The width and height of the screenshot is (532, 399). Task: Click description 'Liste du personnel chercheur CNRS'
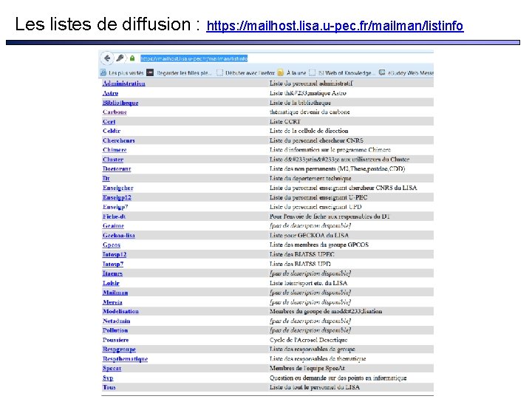(x=316, y=140)
